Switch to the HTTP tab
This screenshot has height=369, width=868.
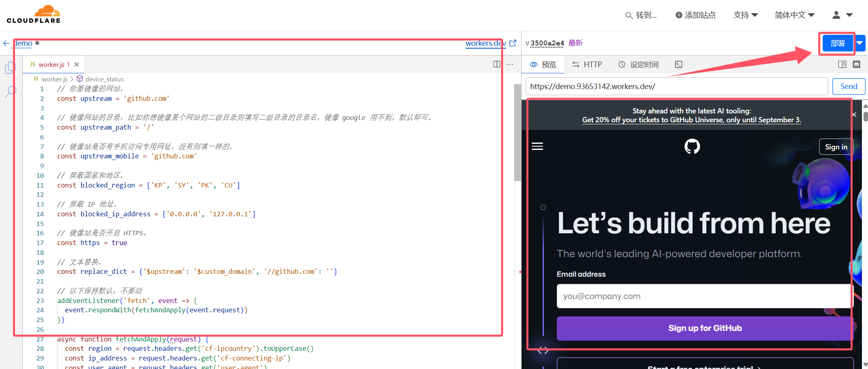pyautogui.click(x=587, y=64)
